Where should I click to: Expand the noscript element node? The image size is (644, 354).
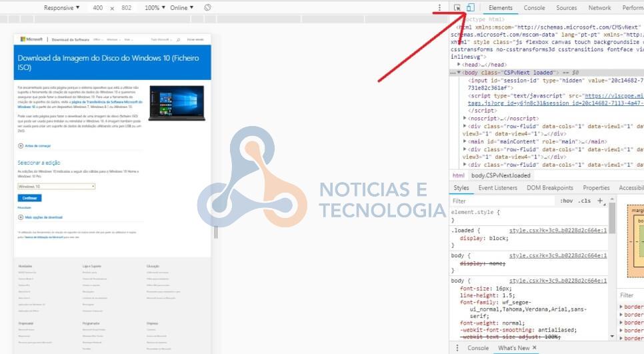(465, 118)
